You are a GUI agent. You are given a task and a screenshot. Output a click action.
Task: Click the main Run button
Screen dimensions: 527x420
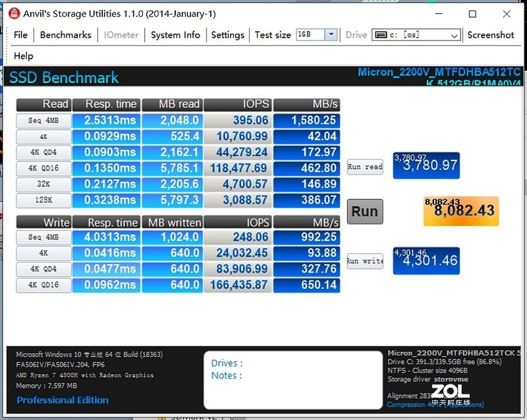point(365,211)
